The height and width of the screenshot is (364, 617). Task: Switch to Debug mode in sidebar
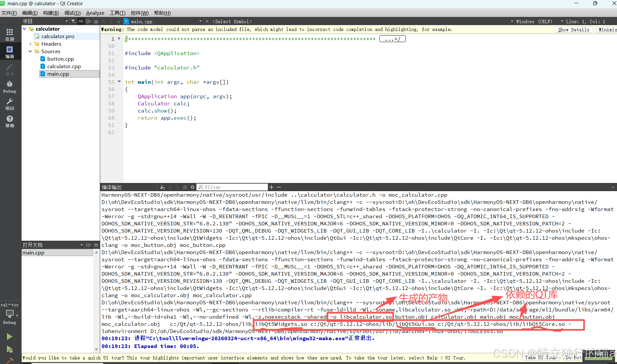pos(10,87)
